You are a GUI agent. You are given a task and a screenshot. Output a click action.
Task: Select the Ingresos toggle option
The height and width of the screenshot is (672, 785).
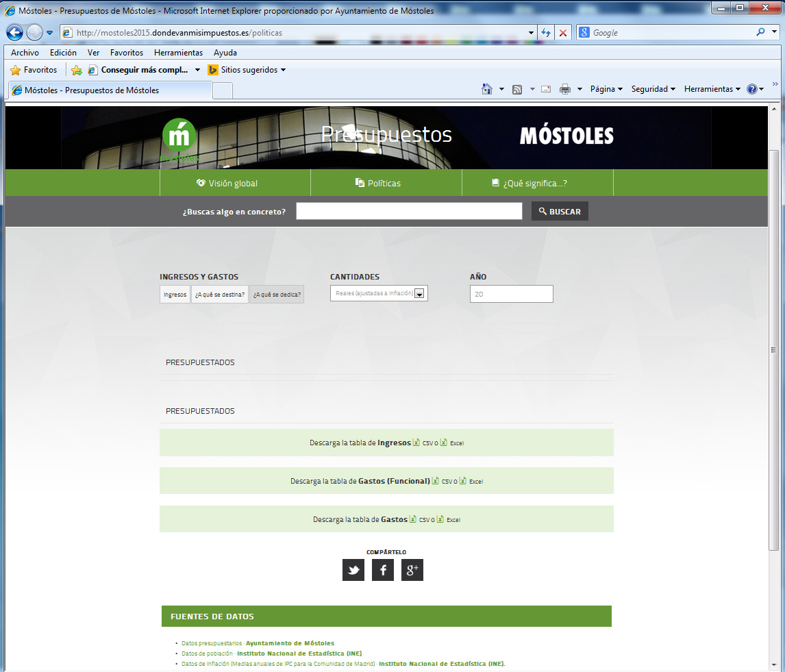coord(175,295)
